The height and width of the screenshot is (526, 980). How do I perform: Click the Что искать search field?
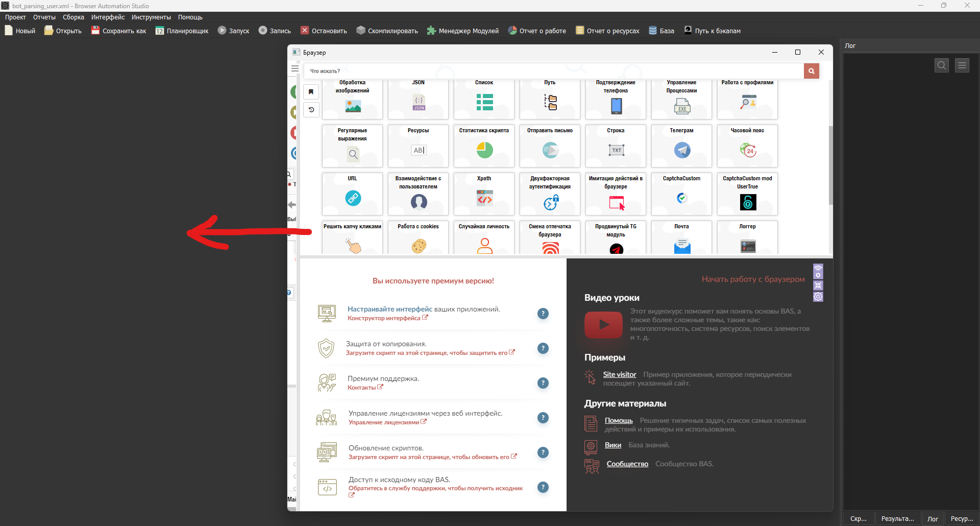[554, 71]
